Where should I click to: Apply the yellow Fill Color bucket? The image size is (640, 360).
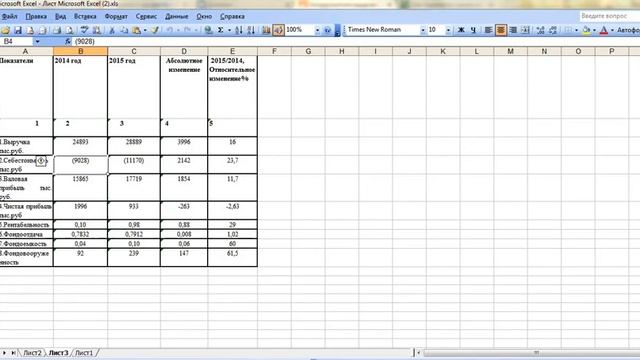(587, 30)
